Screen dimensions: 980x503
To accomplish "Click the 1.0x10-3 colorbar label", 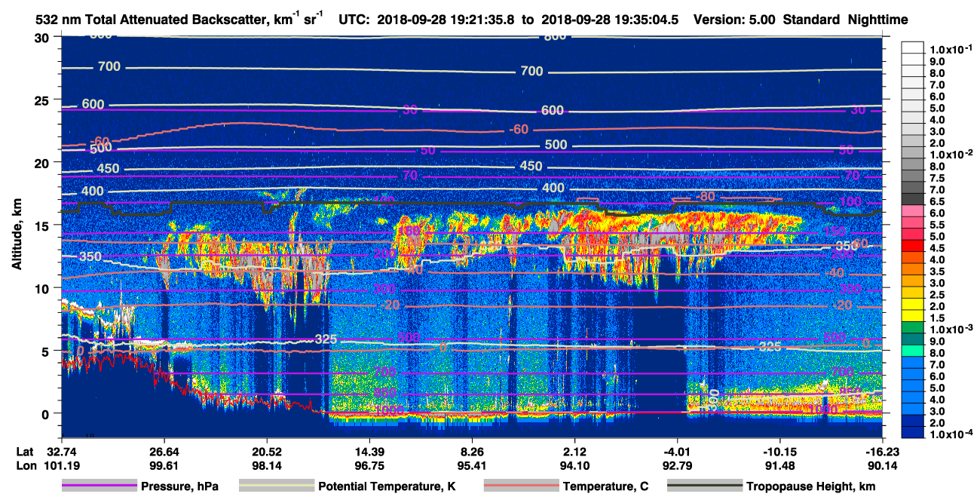I will click(x=950, y=330).
